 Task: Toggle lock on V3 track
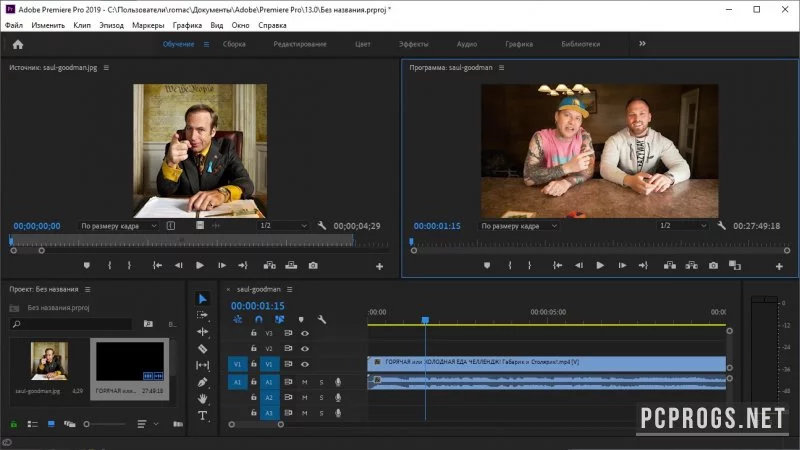point(254,333)
